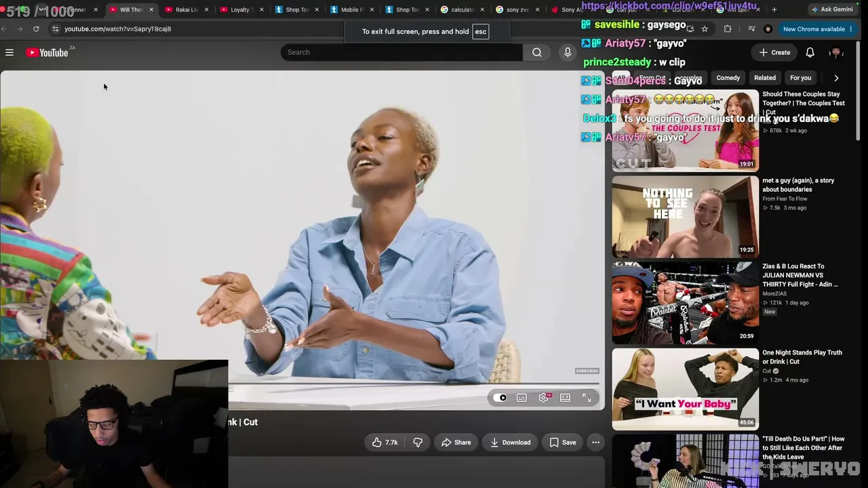Open the Create menu
The height and width of the screenshot is (488, 868).
click(x=774, y=52)
